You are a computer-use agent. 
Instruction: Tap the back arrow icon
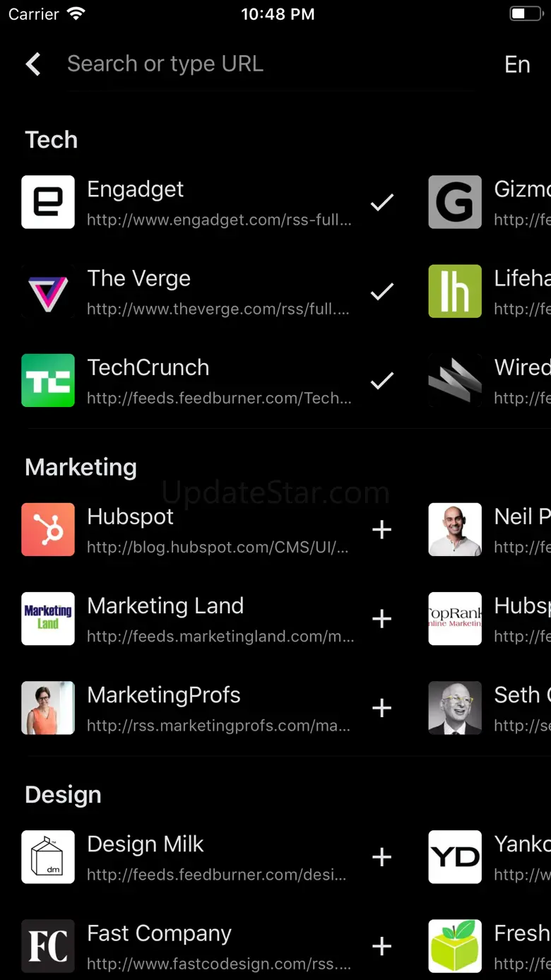pos(33,64)
